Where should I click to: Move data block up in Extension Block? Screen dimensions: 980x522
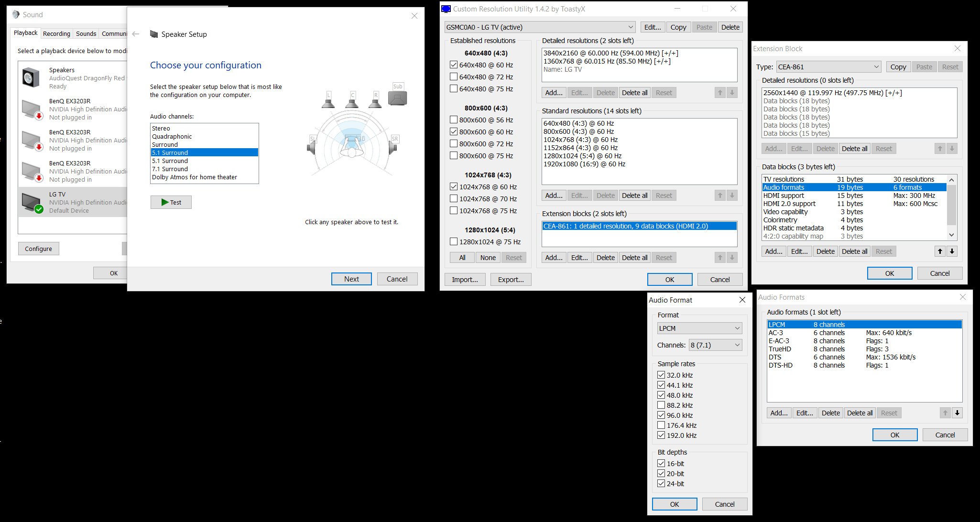point(940,251)
